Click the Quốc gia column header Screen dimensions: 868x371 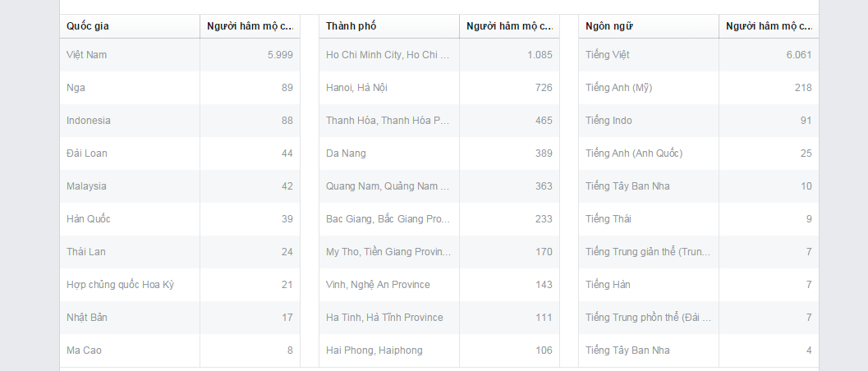point(88,26)
